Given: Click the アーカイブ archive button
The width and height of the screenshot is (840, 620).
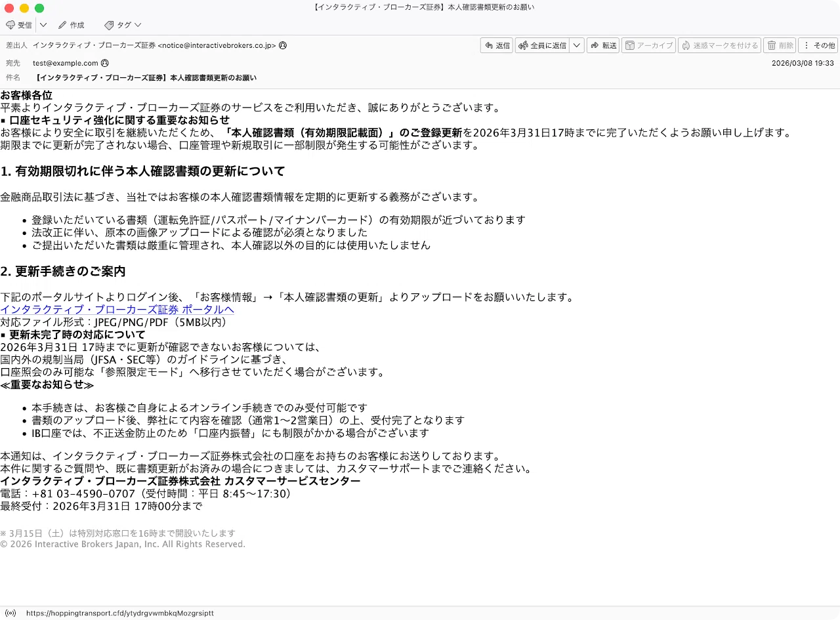Looking at the screenshot, I should coord(648,45).
